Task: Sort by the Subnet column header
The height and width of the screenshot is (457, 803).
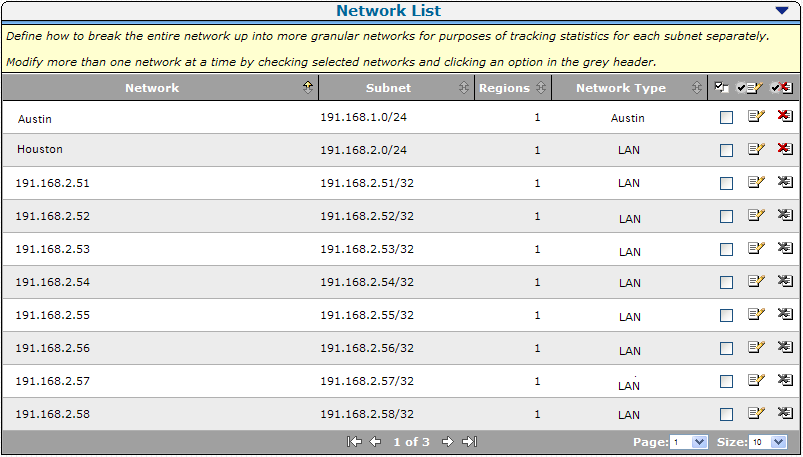Action: point(388,87)
